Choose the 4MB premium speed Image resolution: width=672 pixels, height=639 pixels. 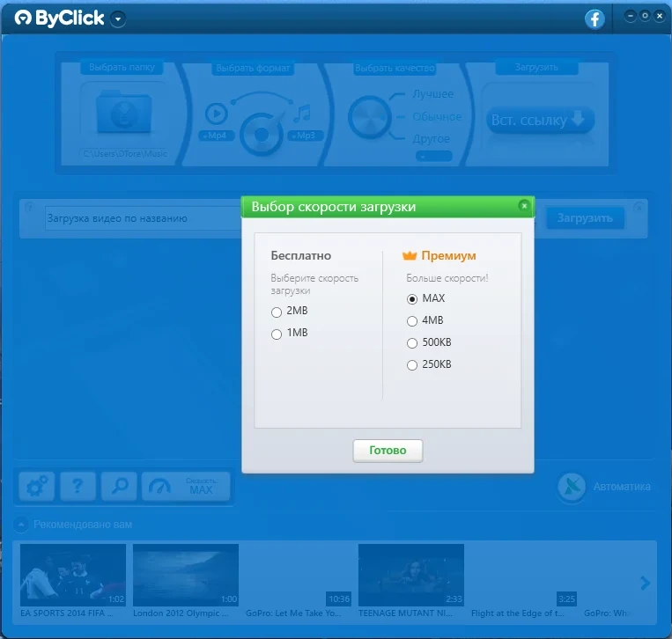[x=412, y=320]
